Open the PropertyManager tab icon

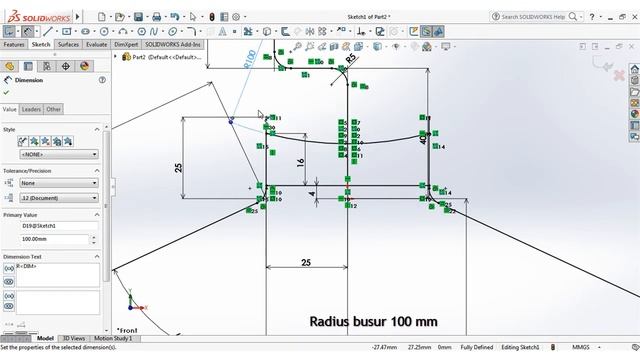[x=28, y=66]
